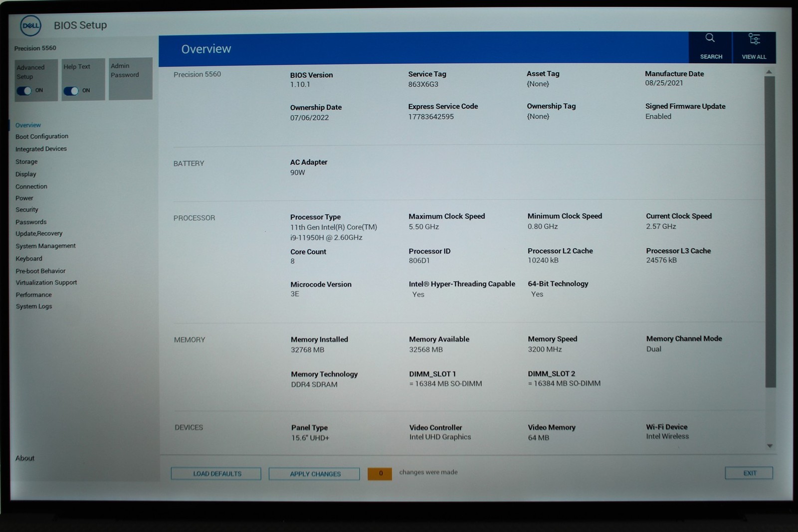Image resolution: width=798 pixels, height=532 pixels.
Task: Click the Apply Changes button
Action: tap(314, 474)
